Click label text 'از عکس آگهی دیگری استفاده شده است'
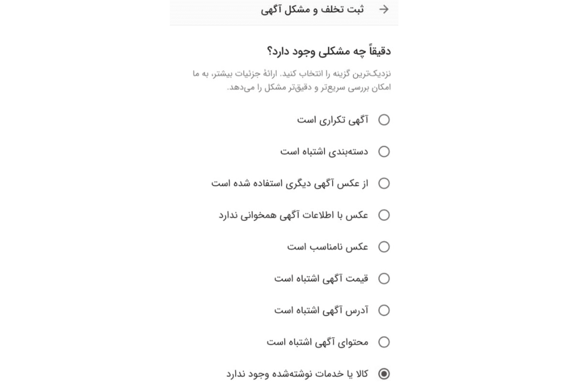Viewport: 568px width, 392px height. click(x=289, y=183)
